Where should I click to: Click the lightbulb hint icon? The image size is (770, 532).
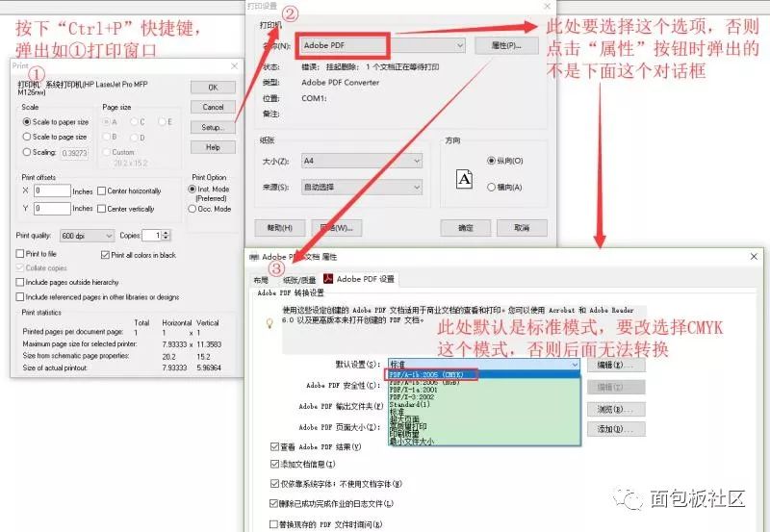click(x=269, y=324)
